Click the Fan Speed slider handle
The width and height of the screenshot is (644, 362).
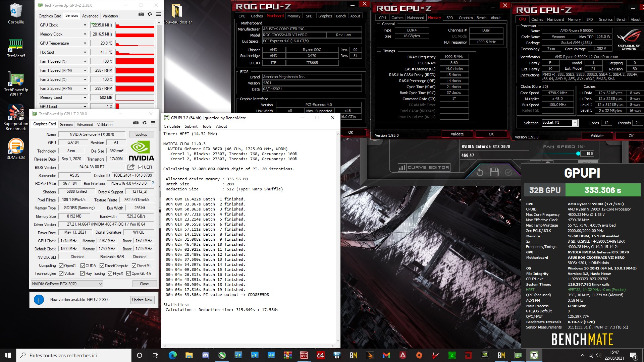tap(578, 154)
